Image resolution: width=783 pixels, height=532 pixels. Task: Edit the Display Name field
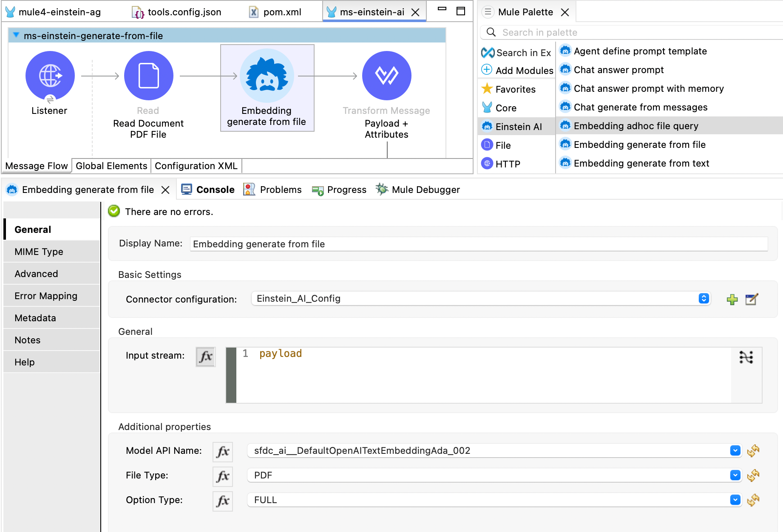[479, 244]
